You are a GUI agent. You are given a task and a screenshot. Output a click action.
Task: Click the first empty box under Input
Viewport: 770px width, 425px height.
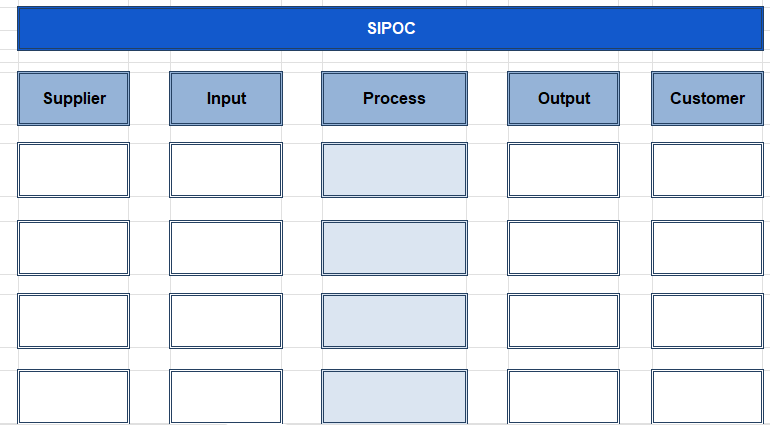click(226, 170)
